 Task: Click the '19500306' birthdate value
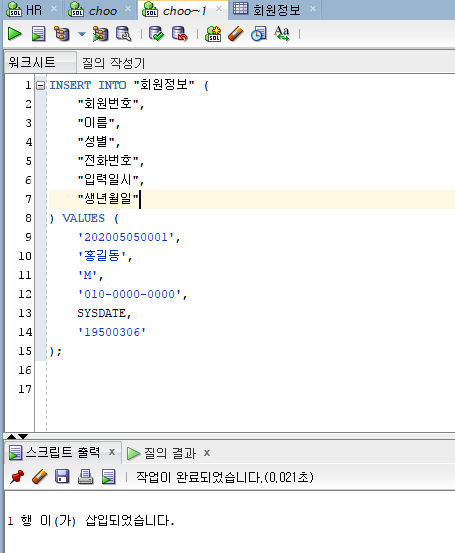111,332
